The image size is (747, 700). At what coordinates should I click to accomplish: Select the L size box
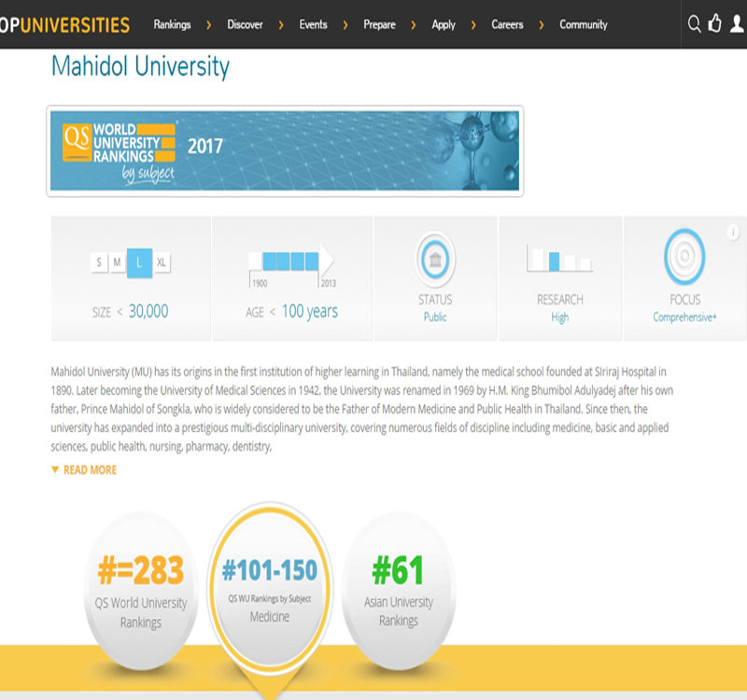139,263
